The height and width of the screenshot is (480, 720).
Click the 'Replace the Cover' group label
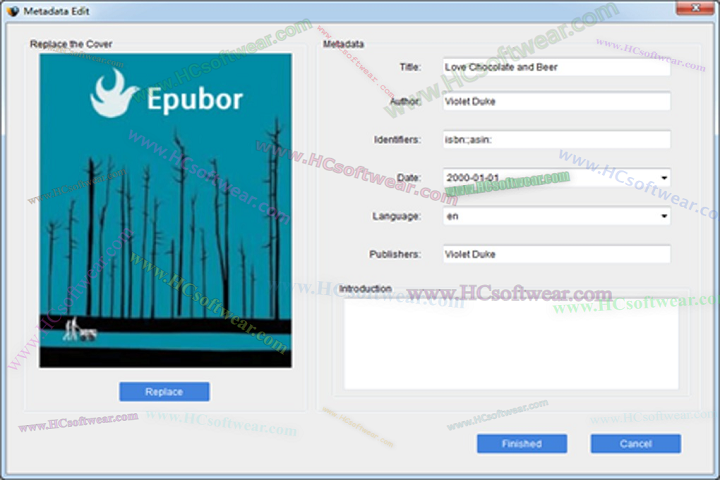[71, 44]
